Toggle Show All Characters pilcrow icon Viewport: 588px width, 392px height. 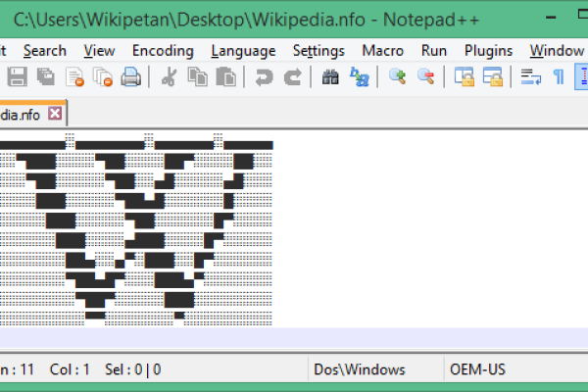click(x=559, y=76)
